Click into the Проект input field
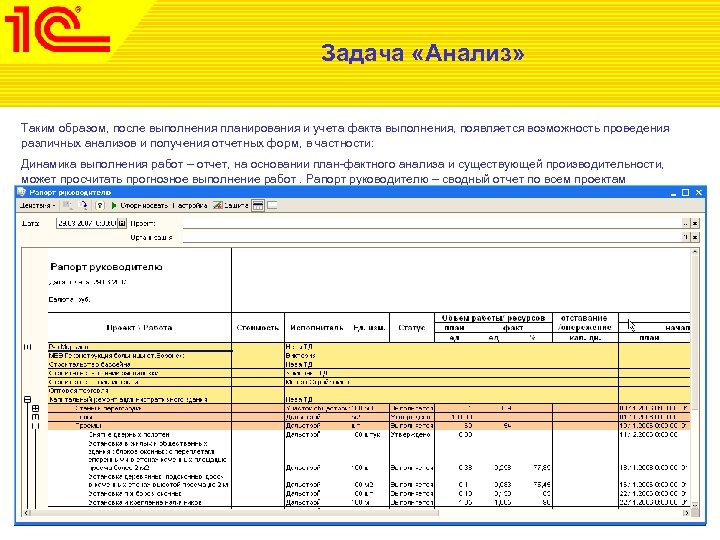 [x=432, y=224]
